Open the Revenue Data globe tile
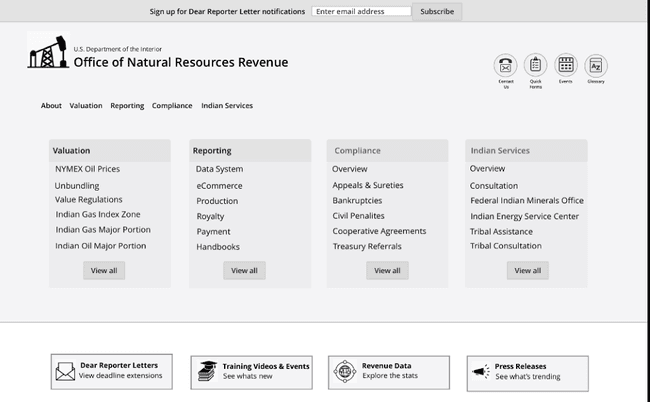 388,371
